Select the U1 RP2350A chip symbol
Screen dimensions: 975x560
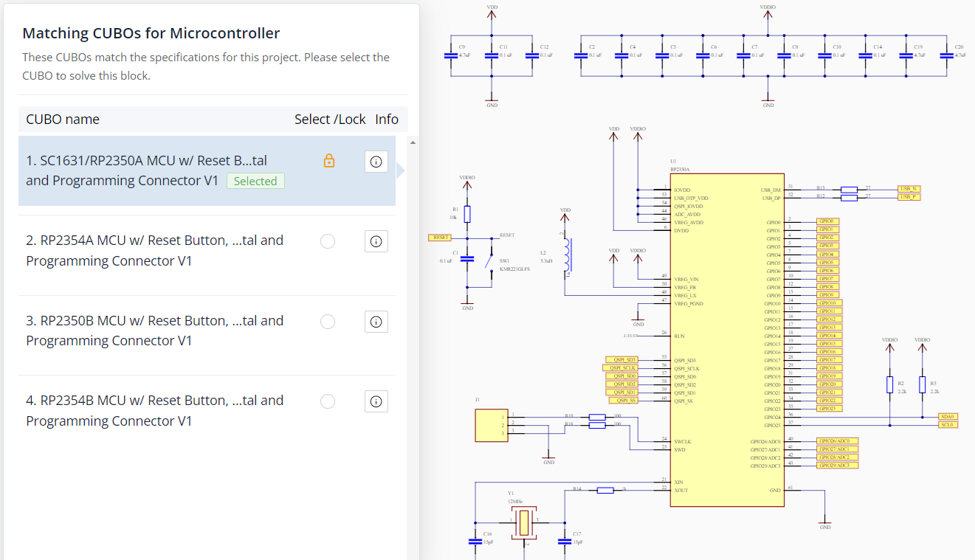pyautogui.click(x=727, y=339)
